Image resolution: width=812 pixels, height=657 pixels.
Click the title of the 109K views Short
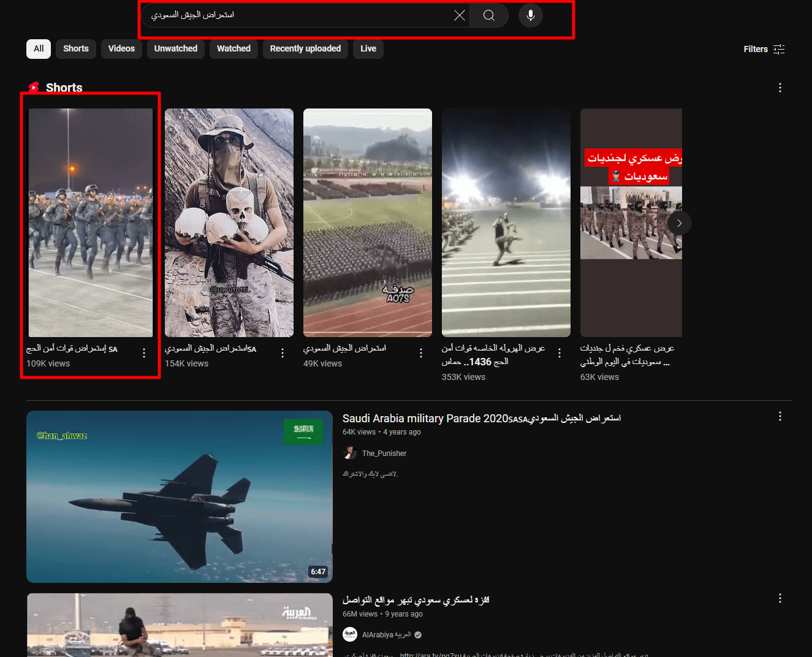pyautogui.click(x=72, y=349)
